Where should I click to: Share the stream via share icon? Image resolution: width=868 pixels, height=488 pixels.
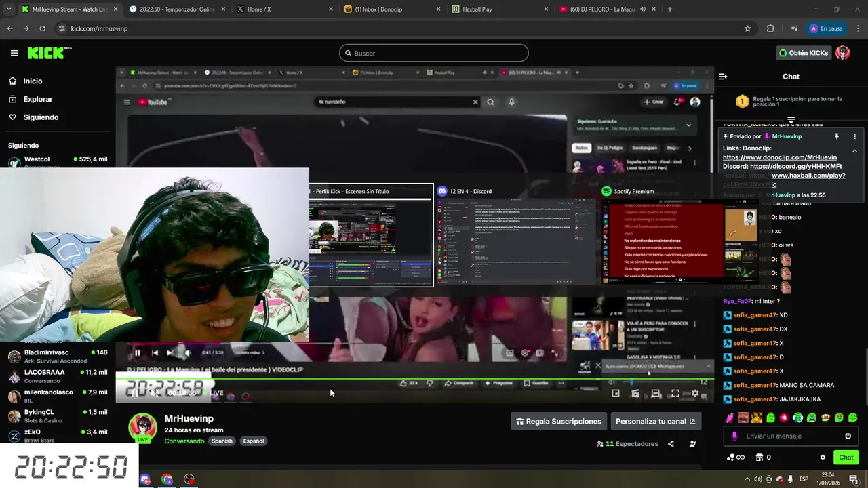click(x=671, y=444)
